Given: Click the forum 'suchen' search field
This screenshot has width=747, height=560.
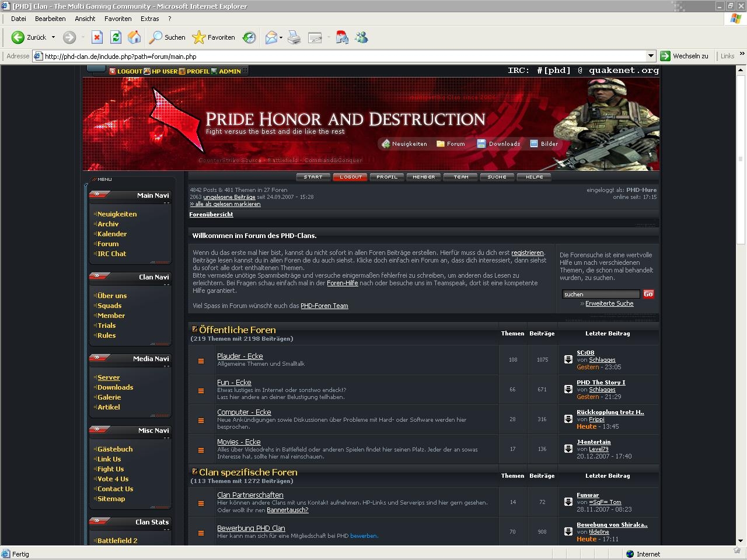Looking at the screenshot, I should click(601, 294).
